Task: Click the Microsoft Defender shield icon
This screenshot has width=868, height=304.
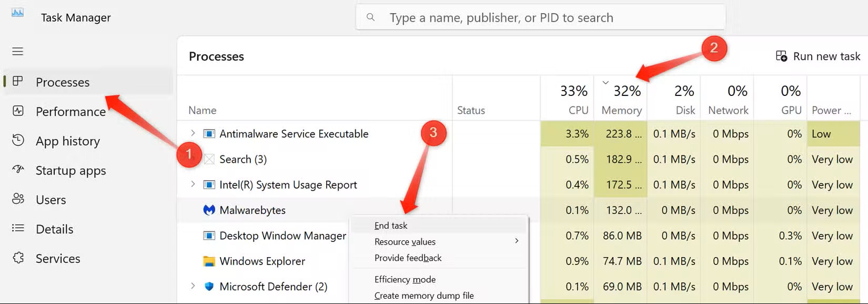Action: [209, 287]
